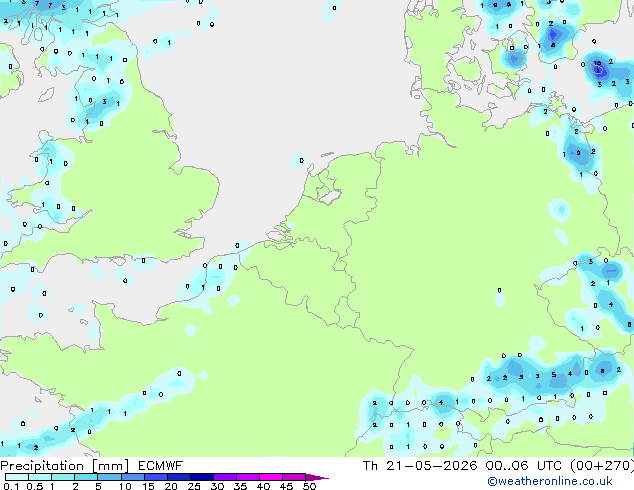The height and width of the screenshot is (490, 634).
Task: Click the 'Precipitation' title text
Action: pos(42,466)
